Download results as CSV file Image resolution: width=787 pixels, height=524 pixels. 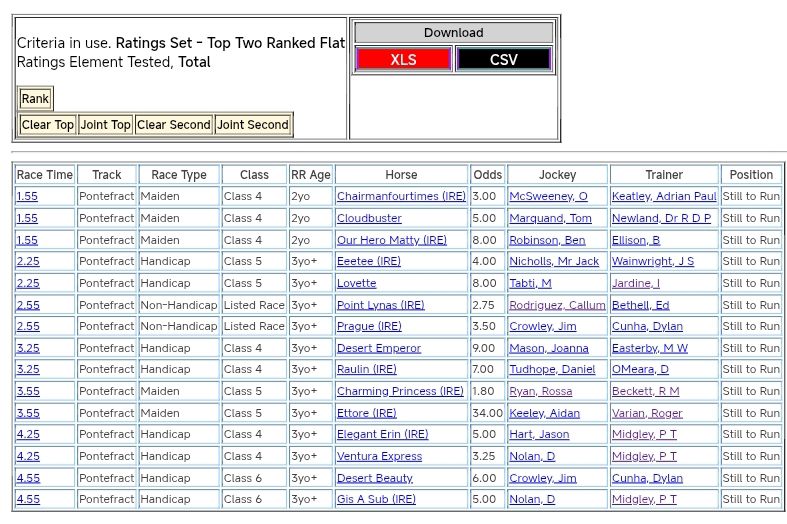(503, 59)
